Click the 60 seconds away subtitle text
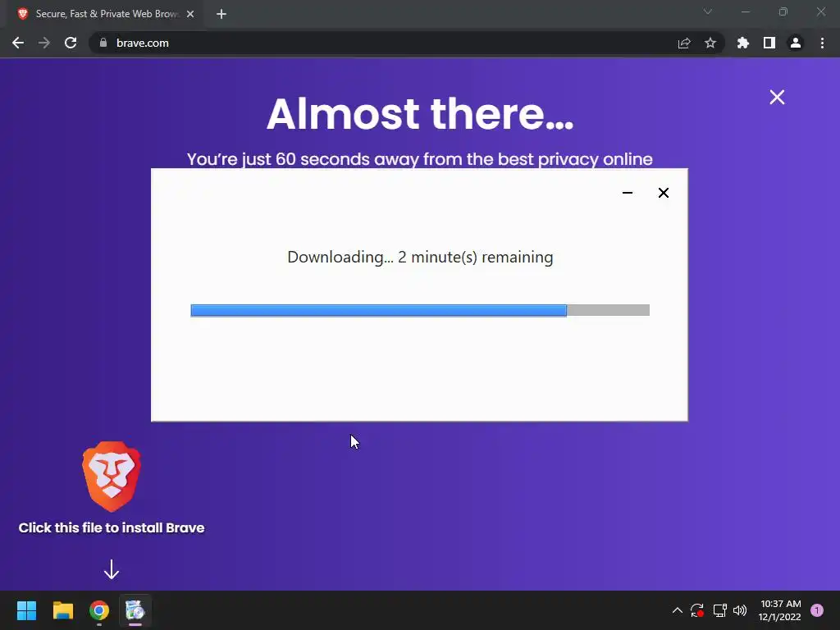This screenshot has height=630, width=840. (x=420, y=159)
